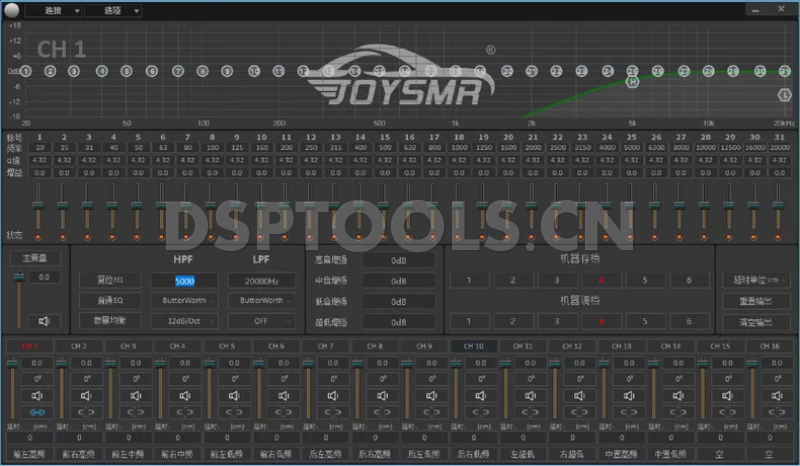
Task: Open the 选项 dropdown in the title bar
Action: tap(113, 10)
